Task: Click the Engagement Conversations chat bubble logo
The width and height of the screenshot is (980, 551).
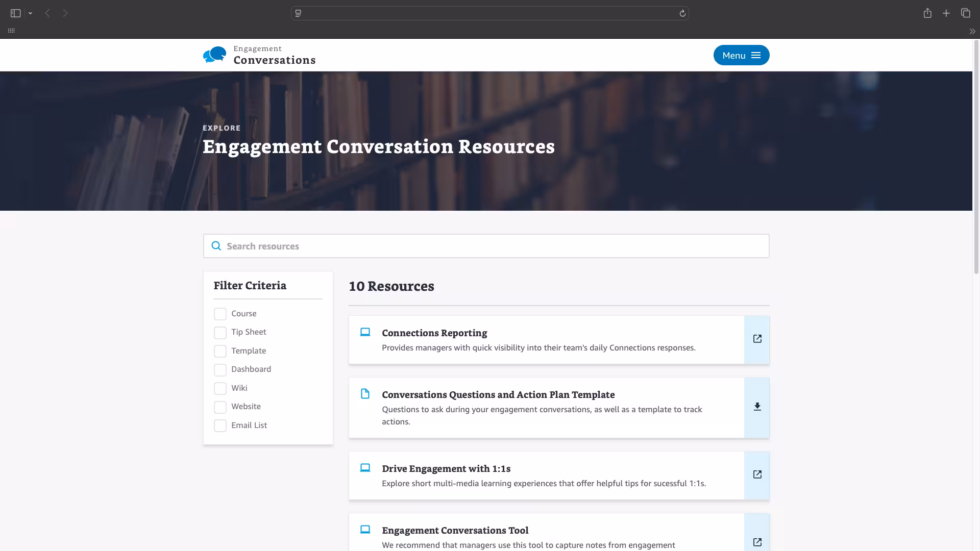Action: 214,55
